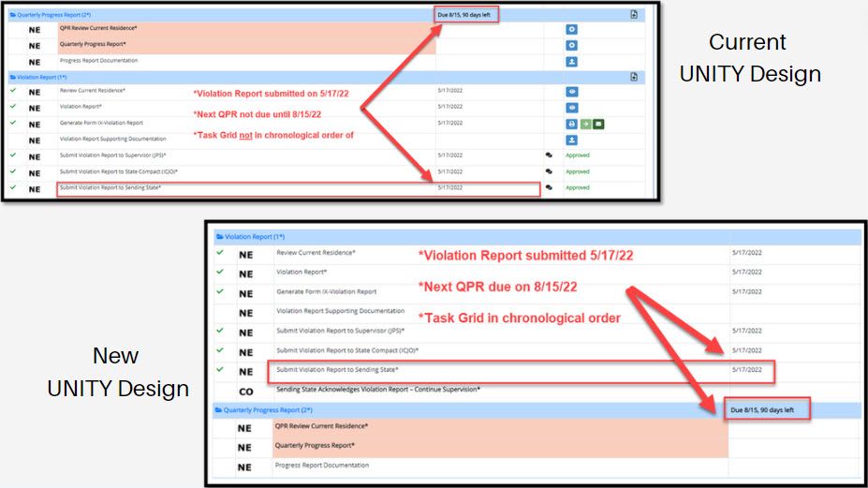Open Quarterly Progress Report* task in Current design

click(93, 44)
